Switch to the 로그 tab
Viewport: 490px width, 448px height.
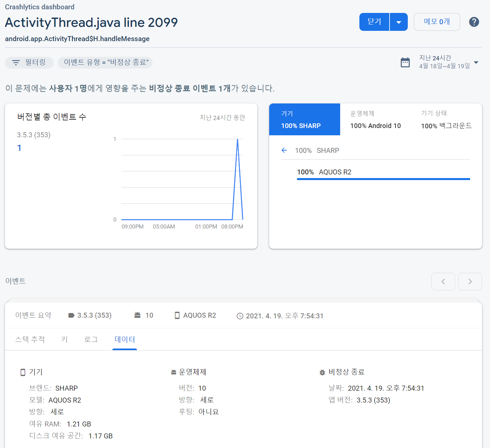(91, 339)
